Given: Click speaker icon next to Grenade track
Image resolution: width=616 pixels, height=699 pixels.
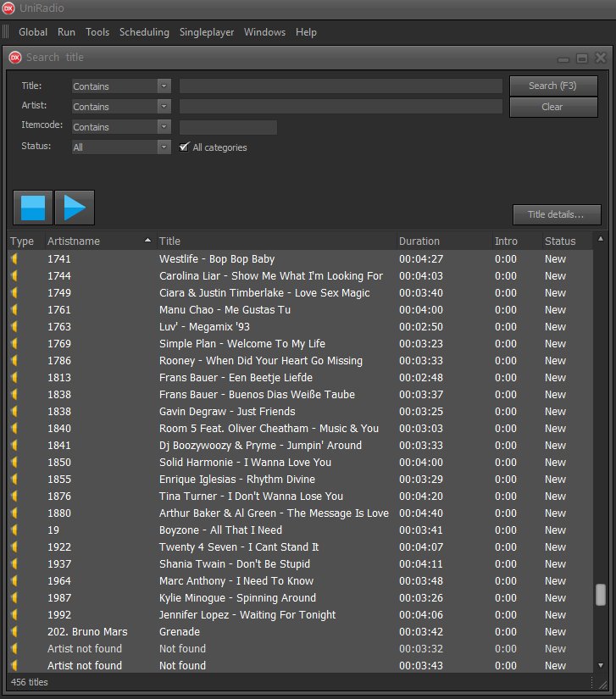Looking at the screenshot, I should [x=14, y=632].
